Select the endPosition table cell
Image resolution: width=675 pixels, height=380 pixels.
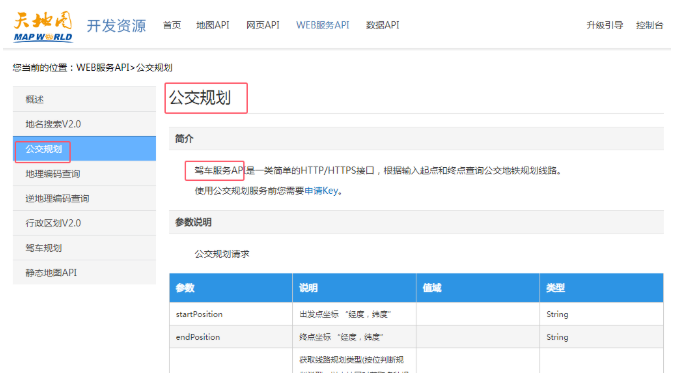[231, 337]
